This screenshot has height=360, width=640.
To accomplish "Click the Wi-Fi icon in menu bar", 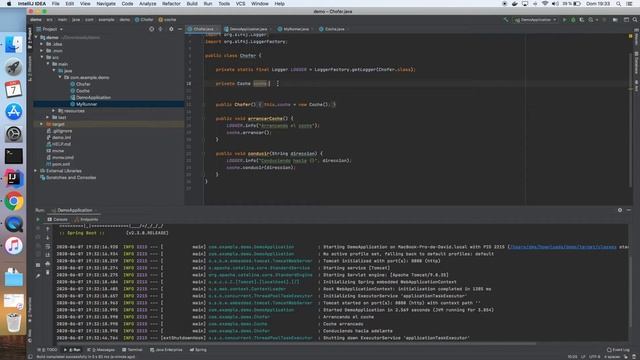I will pos(545,4).
